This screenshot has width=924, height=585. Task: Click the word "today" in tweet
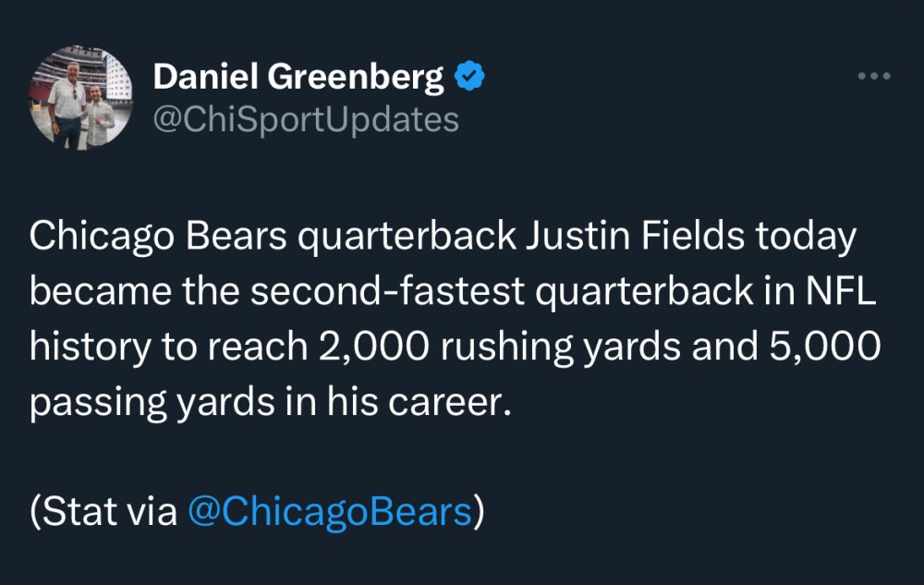click(806, 237)
